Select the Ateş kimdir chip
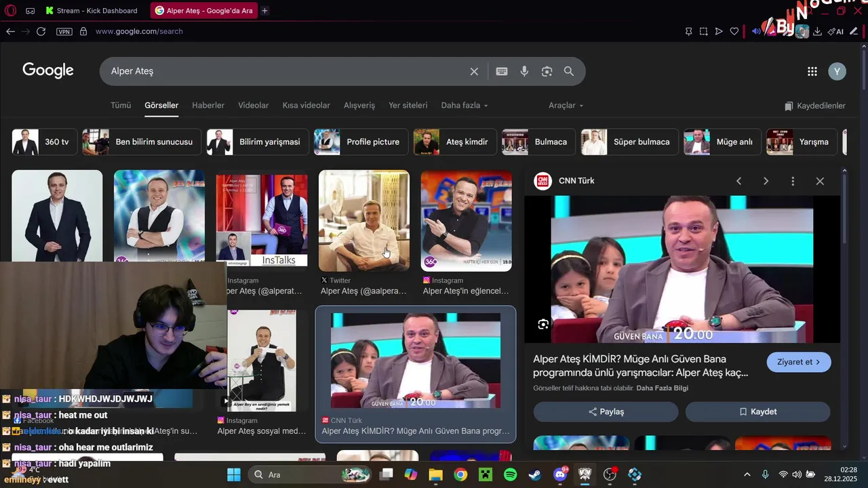868x488 pixels. click(x=455, y=142)
